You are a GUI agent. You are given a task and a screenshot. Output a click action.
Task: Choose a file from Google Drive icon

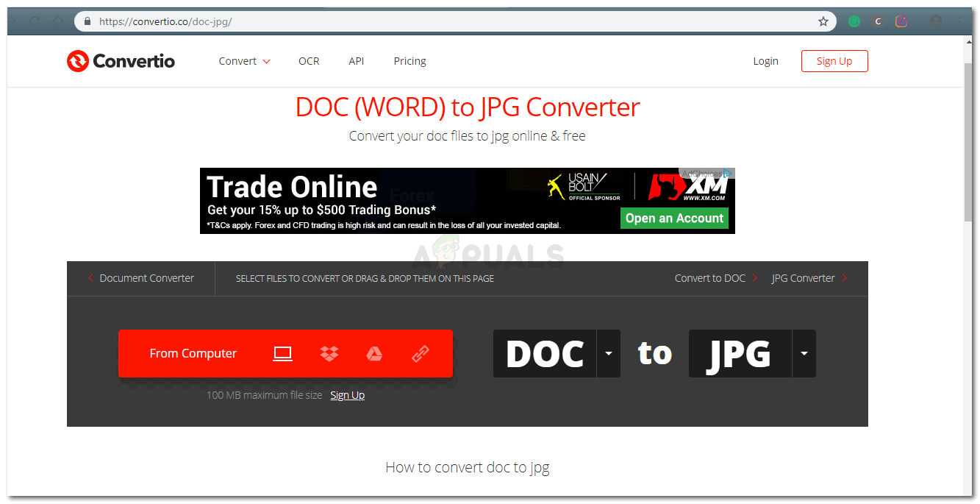point(374,353)
